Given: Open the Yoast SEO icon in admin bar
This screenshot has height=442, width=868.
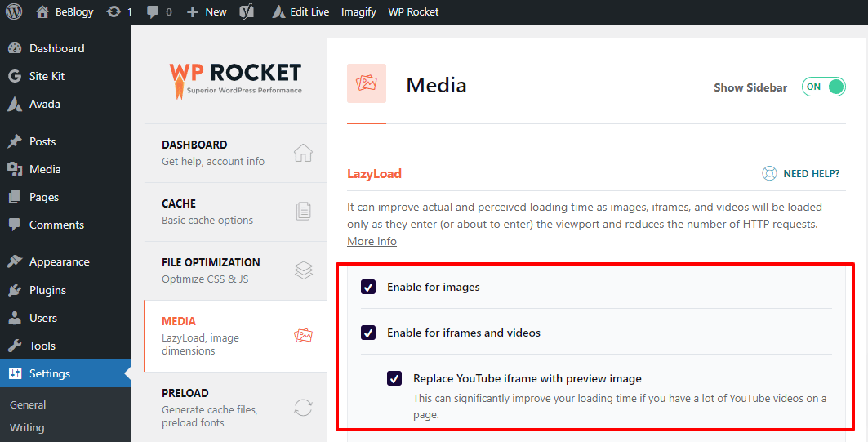Looking at the screenshot, I should tap(247, 11).
